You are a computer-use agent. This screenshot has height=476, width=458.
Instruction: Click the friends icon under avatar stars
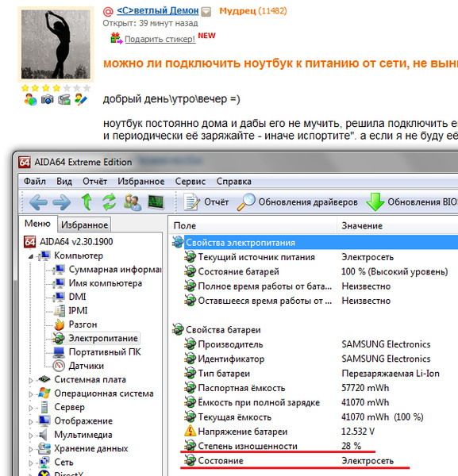click(30, 99)
